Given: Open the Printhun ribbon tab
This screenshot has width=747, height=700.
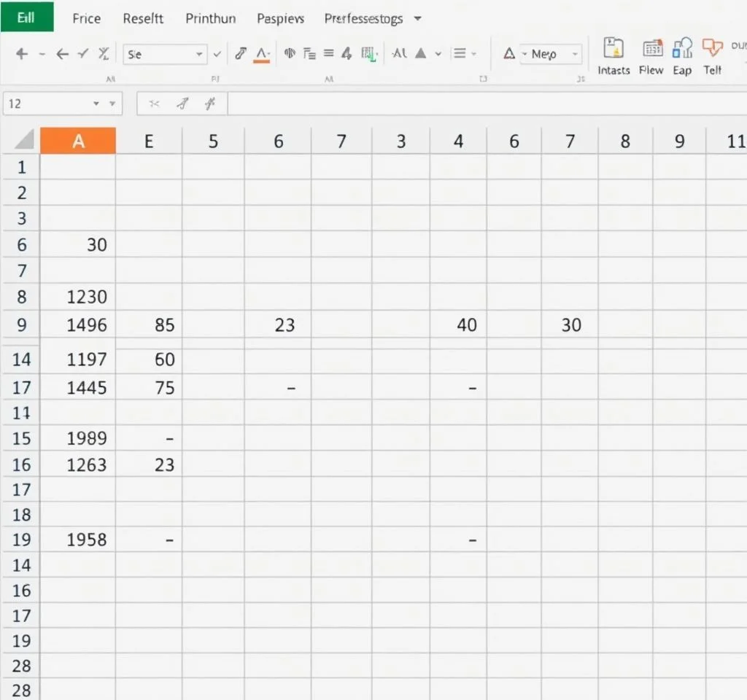Looking at the screenshot, I should (211, 19).
